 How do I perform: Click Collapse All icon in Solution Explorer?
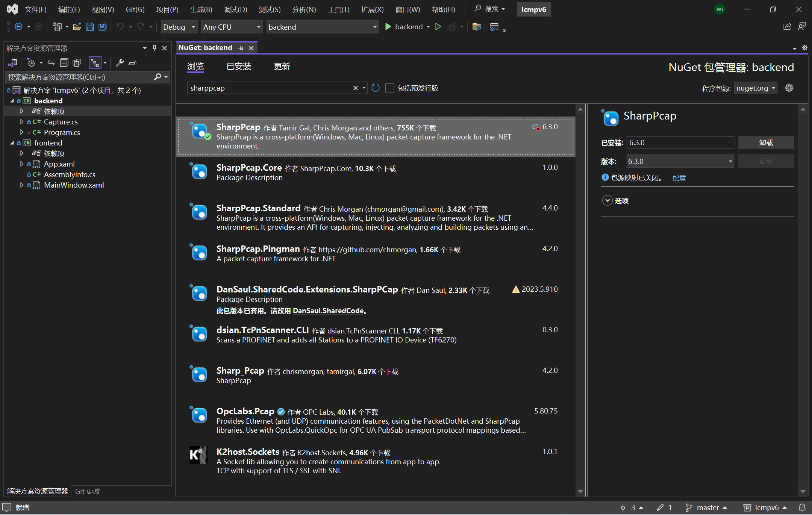pyautogui.click(x=64, y=63)
